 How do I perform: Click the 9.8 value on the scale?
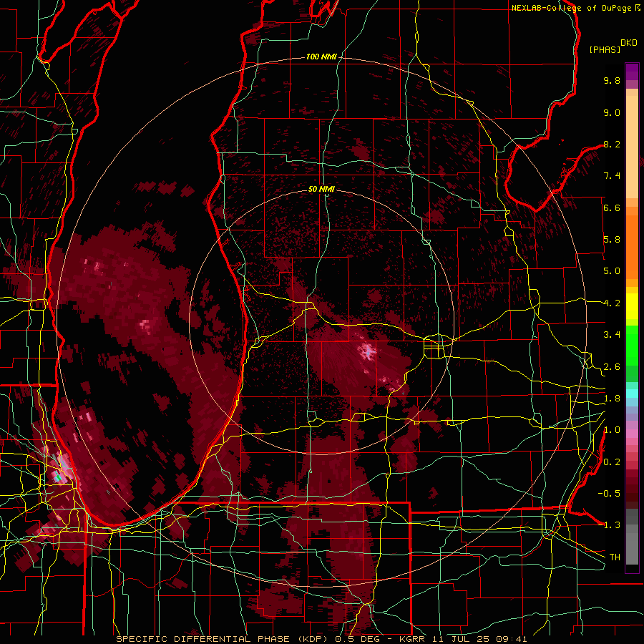(612, 80)
